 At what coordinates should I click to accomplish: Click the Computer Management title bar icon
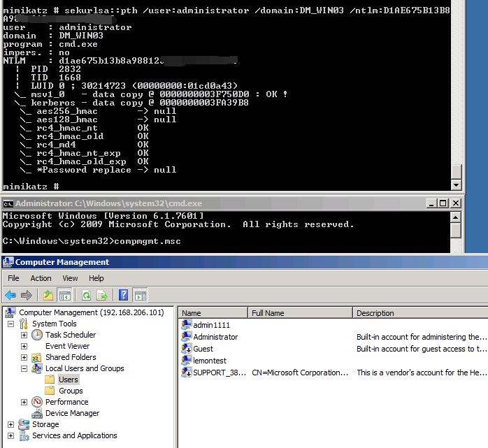click(8, 262)
